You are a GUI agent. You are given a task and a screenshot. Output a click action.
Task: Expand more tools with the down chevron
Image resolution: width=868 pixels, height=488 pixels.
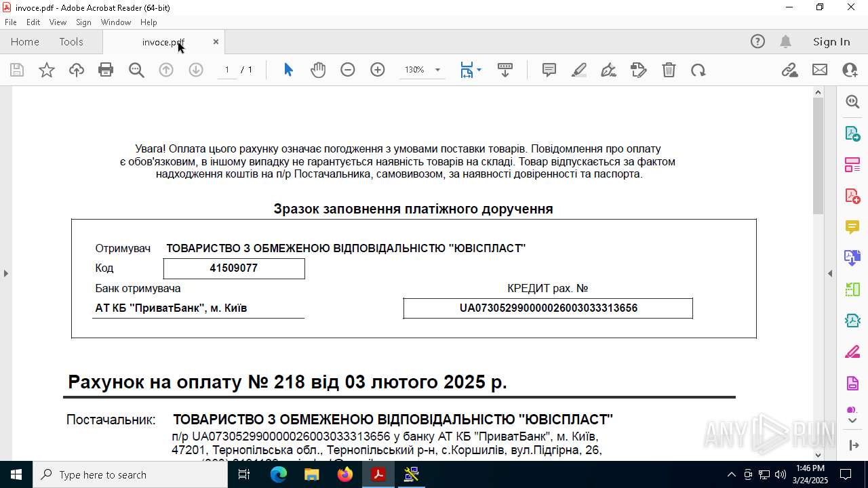(852, 421)
